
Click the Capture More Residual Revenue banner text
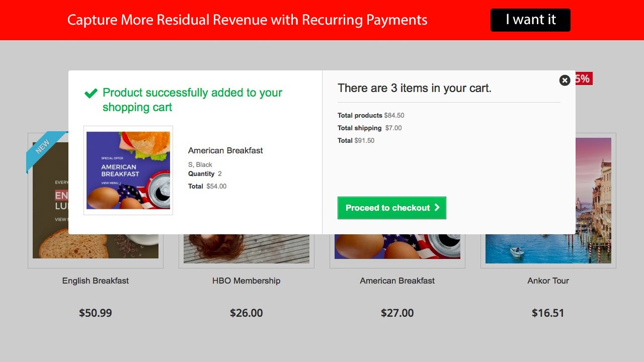[x=247, y=20]
